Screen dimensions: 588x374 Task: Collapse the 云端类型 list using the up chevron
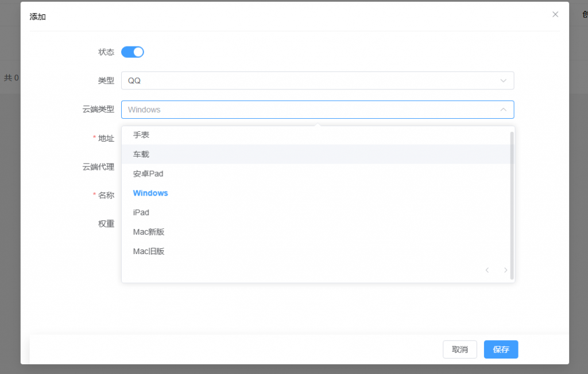tap(503, 110)
